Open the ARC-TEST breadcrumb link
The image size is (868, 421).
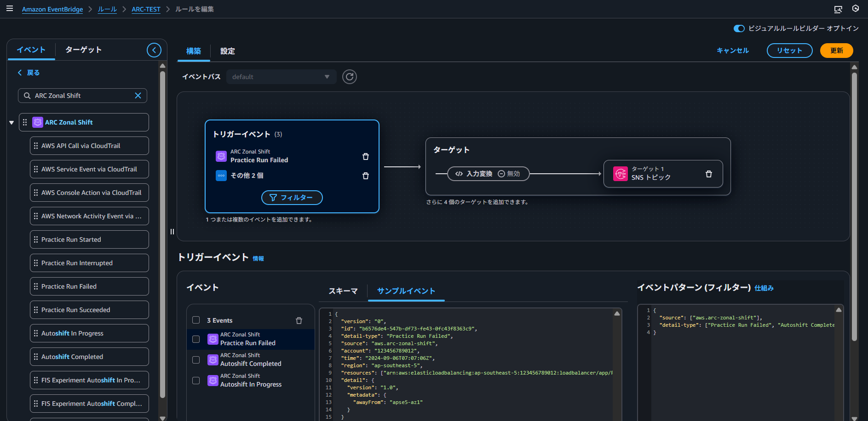(146, 9)
